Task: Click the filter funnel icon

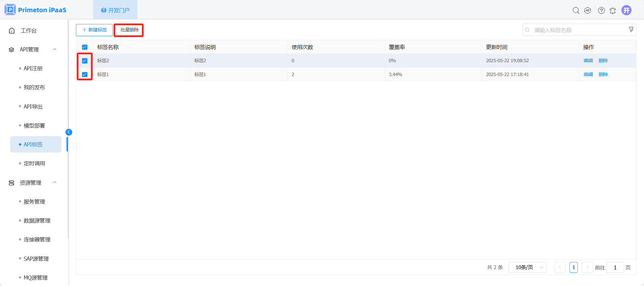Action: tap(631, 30)
